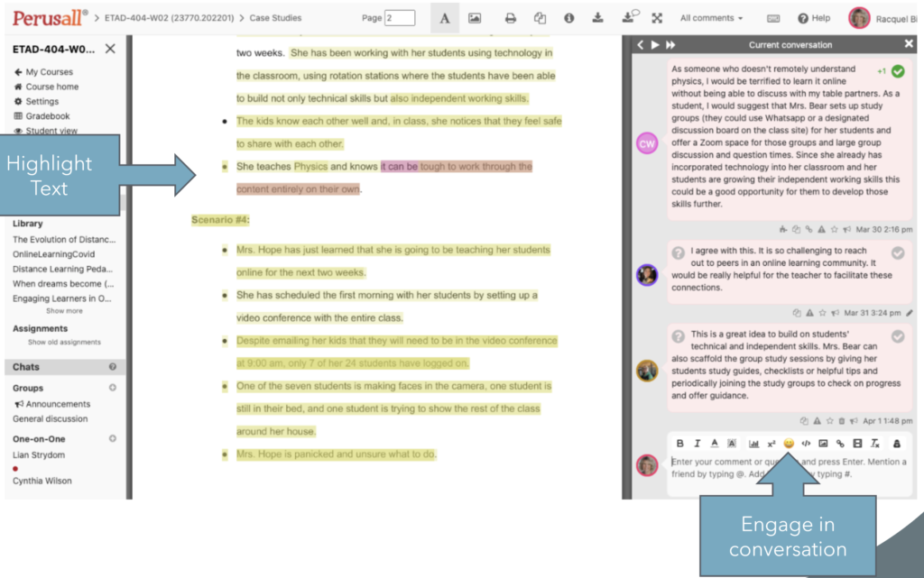Open the print option in the top toolbar
This screenshot has height=578, width=924.
[x=512, y=17]
